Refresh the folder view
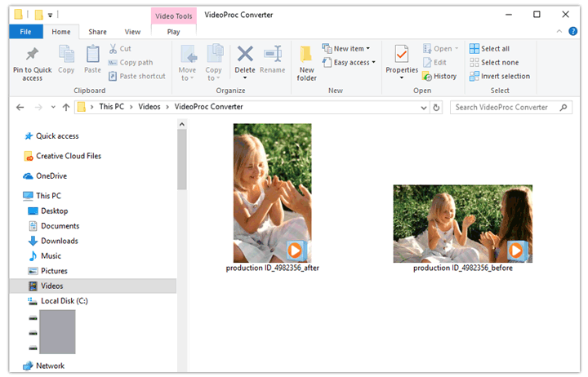This screenshot has width=588, height=377. 436,108
